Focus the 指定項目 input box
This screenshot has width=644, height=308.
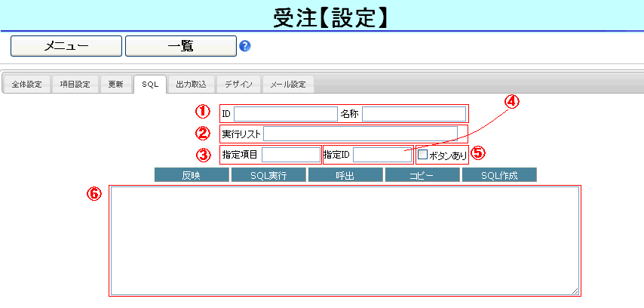[291, 155]
